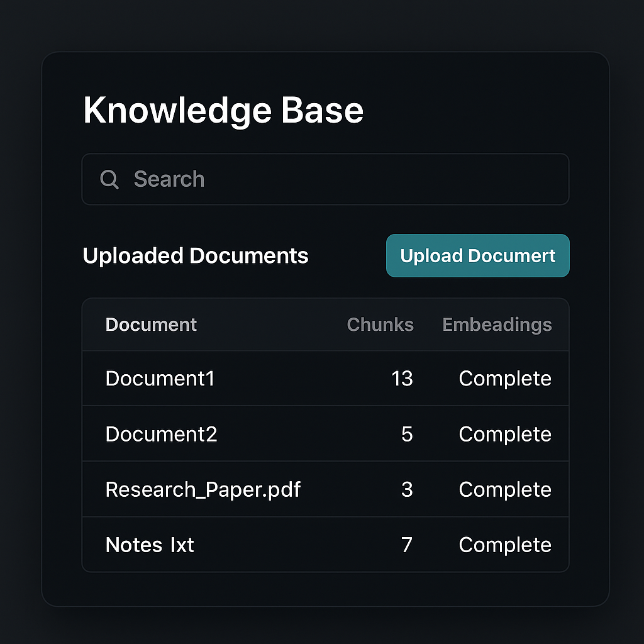Screen dimensions: 644x644
Task: Click the Embeddings column header
Action: [x=497, y=325]
